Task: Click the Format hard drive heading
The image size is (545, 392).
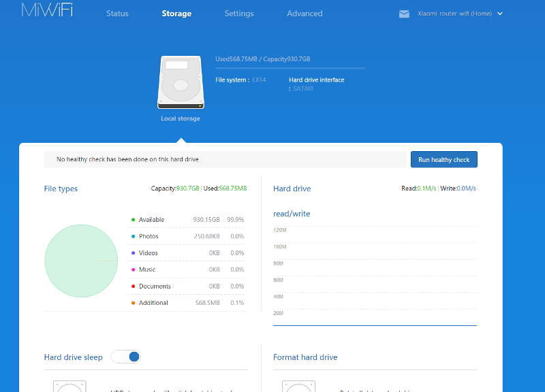Action: (305, 357)
